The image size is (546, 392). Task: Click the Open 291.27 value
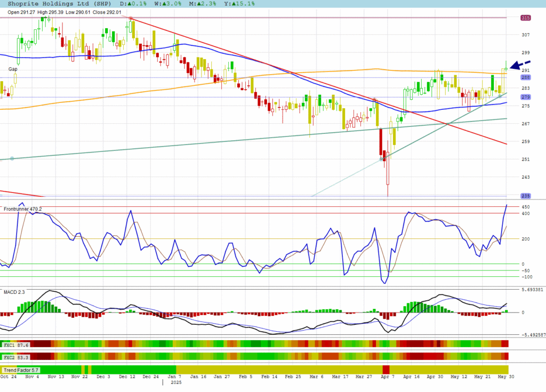coord(21,12)
